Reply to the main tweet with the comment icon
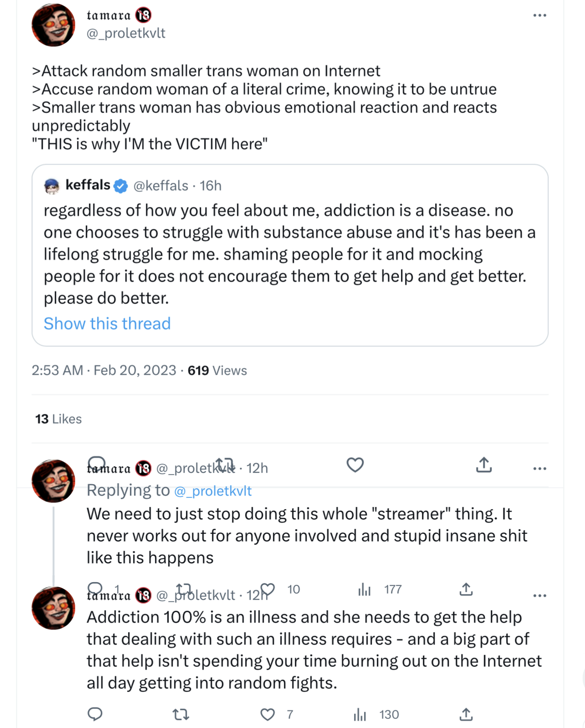Screen dimensions: 585x728 pyautogui.click(x=96, y=464)
